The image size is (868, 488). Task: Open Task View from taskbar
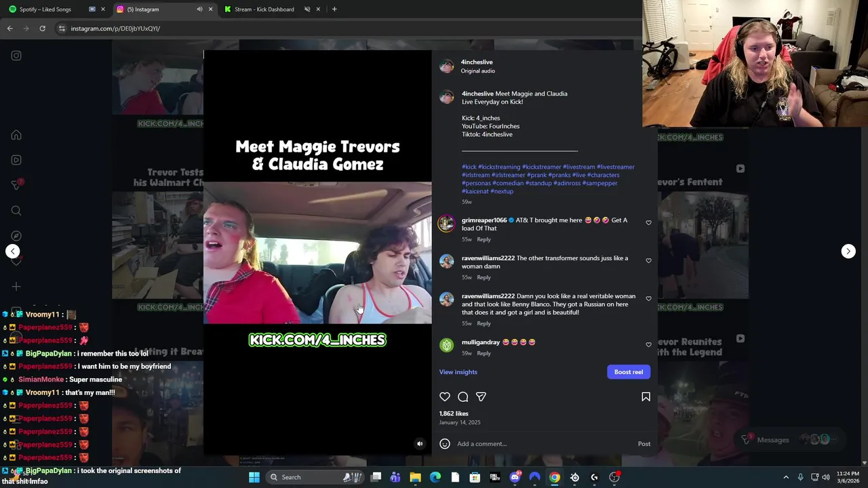(x=376, y=477)
